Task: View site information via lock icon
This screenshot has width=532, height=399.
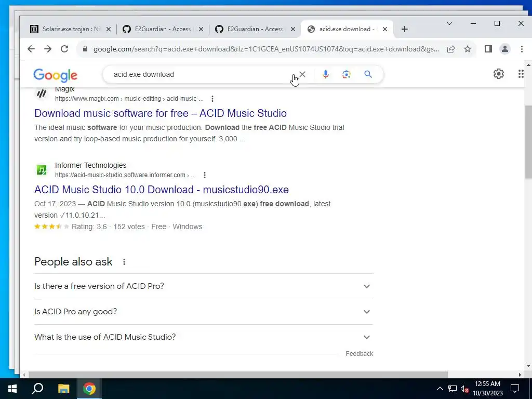Action: [86, 49]
